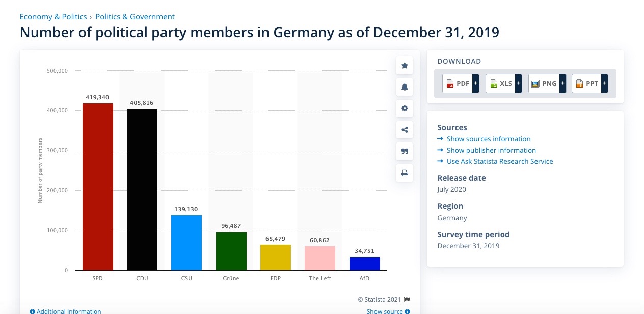Download chart as XLS
This screenshot has width=644, height=314.
point(503,83)
